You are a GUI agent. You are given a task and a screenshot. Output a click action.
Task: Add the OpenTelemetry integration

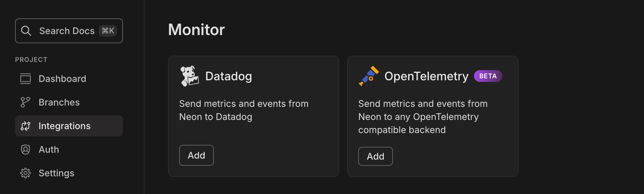(x=375, y=156)
